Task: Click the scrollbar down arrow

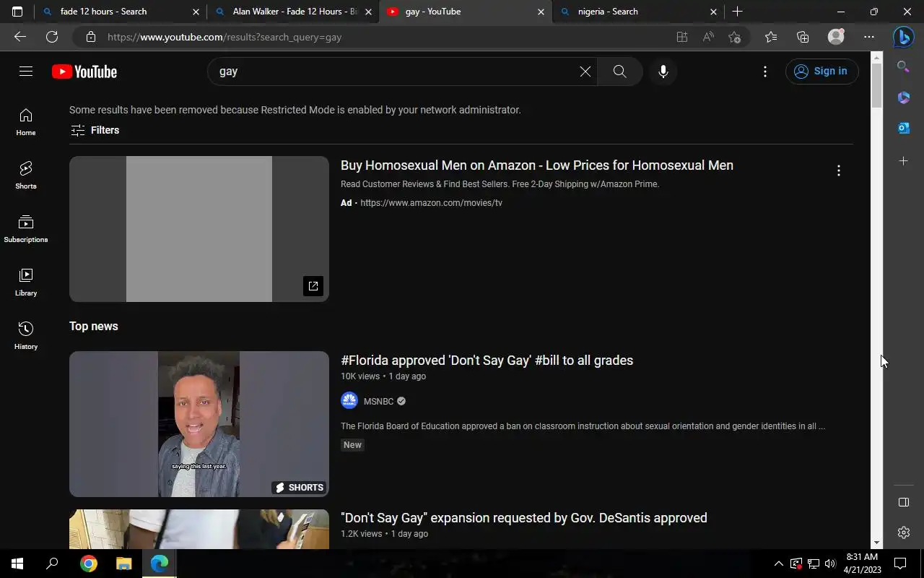Action: coord(877,543)
